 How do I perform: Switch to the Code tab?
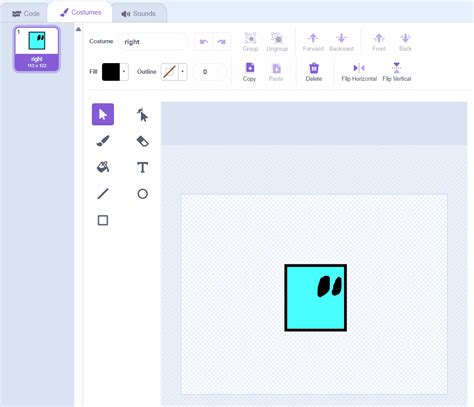tap(26, 14)
